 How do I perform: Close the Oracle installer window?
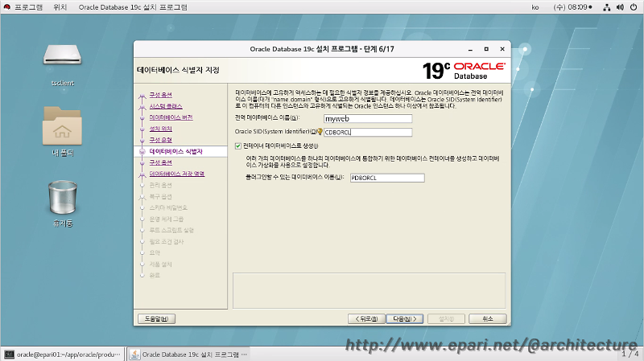(502, 49)
